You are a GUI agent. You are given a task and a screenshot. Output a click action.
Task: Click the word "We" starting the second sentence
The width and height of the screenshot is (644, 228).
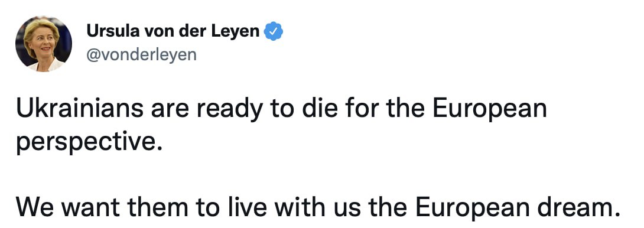(x=34, y=209)
